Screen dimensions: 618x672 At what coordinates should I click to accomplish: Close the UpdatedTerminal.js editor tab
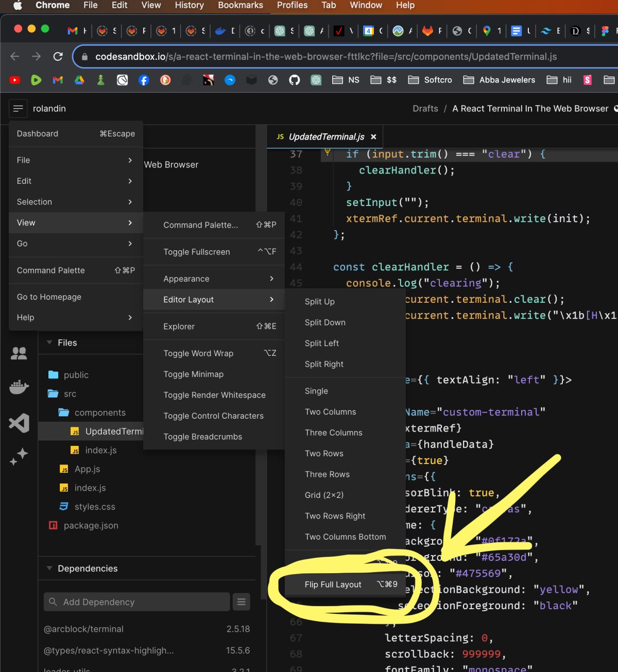[373, 137]
